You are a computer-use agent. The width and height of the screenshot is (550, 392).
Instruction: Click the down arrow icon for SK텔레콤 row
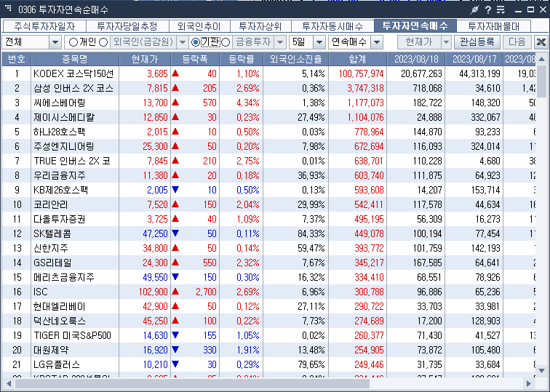pos(176,233)
